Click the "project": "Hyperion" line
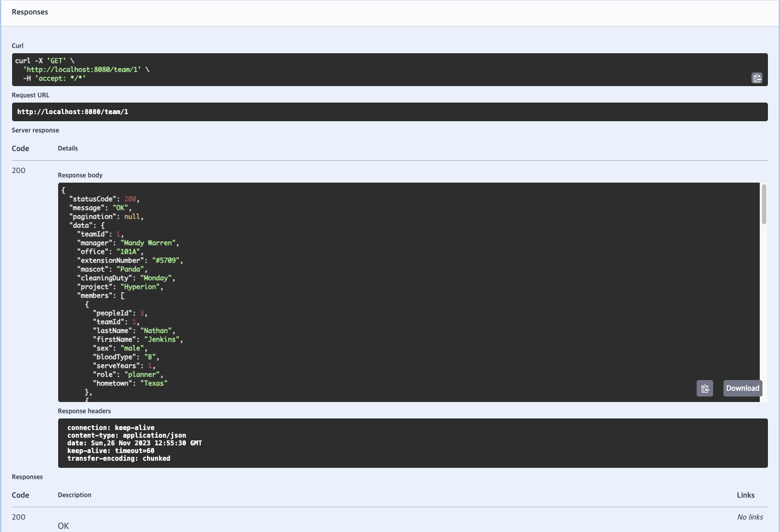Viewport: 780px width, 532px height. point(120,287)
